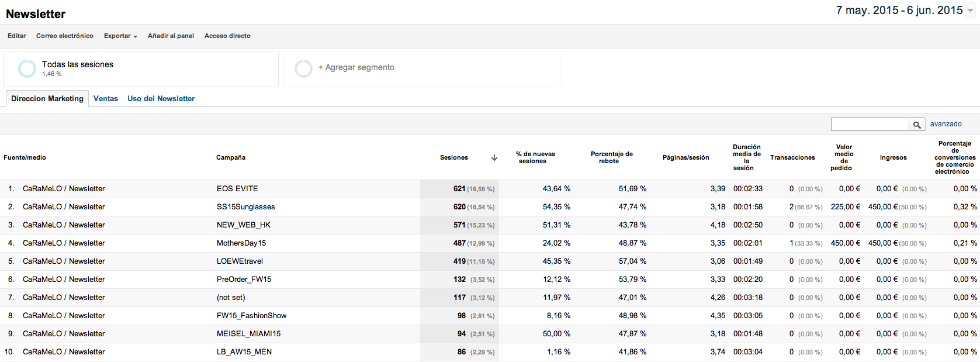Sort by Fuente/medio column header
This screenshot has height=362, width=980.
click(25, 158)
